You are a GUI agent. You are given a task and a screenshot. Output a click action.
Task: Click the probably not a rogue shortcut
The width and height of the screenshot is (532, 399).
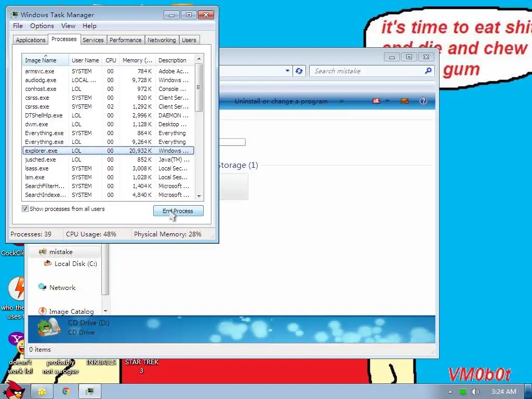60,366
